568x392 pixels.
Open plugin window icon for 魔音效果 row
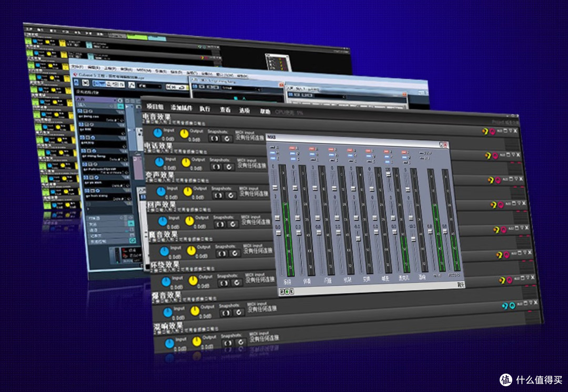[x=518, y=228]
